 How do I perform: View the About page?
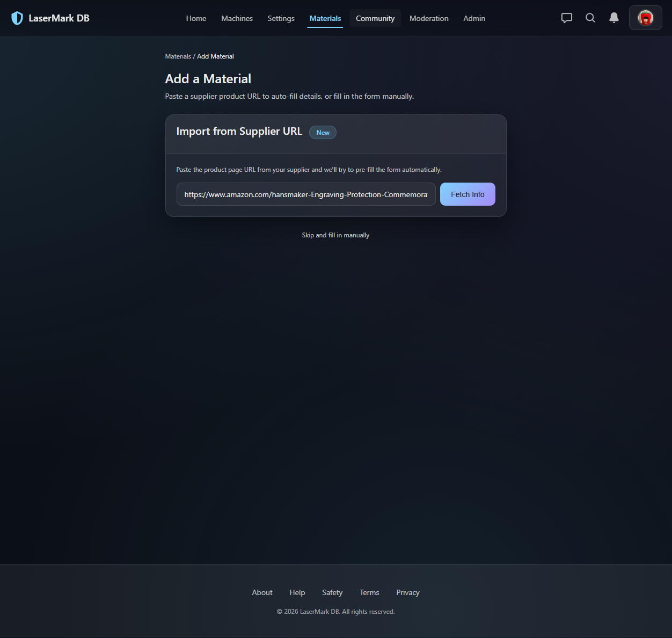(x=262, y=592)
